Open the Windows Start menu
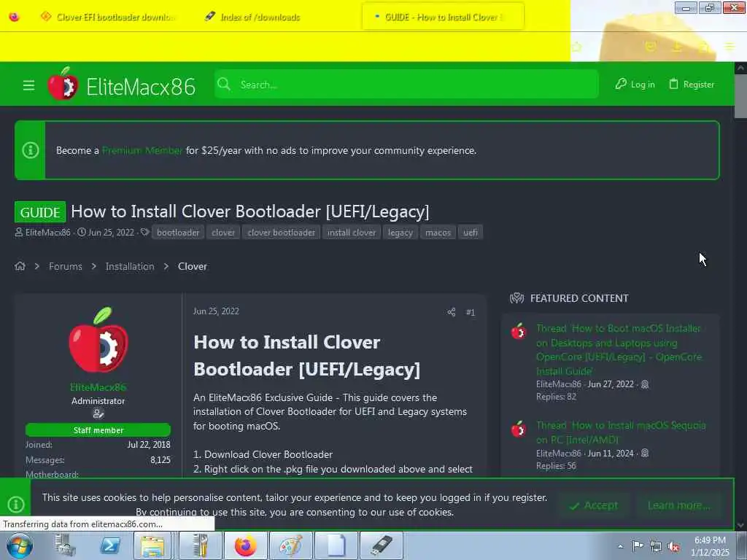The height and width of the screenshot is (560, 747). 20,545
